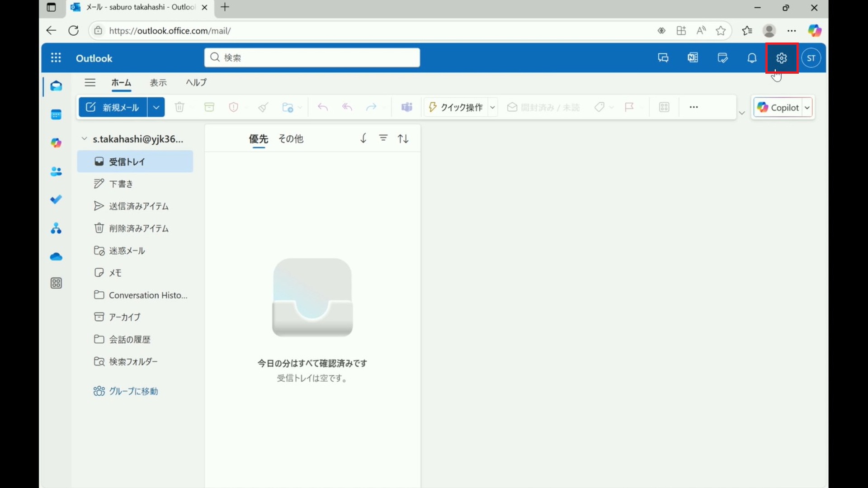Expand the 新規メール dropdown arrow
Screen dimensions: 868x488
(156, 108)
